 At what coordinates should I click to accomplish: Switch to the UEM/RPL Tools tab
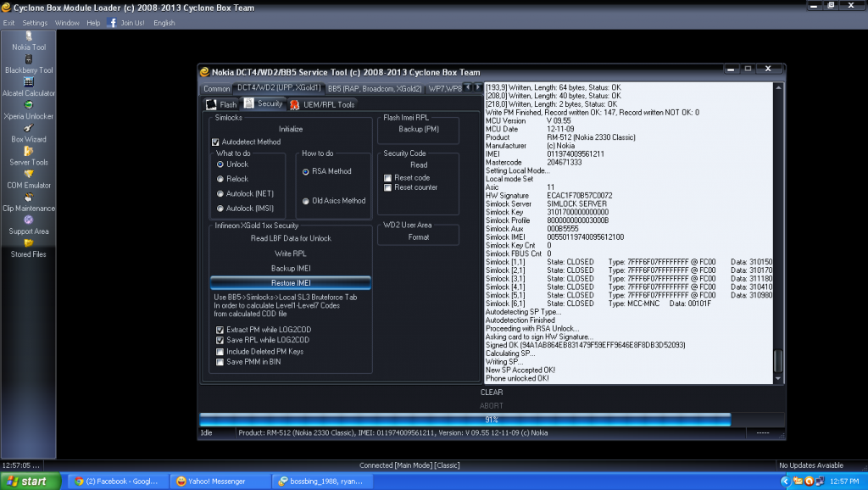point(322,104)
